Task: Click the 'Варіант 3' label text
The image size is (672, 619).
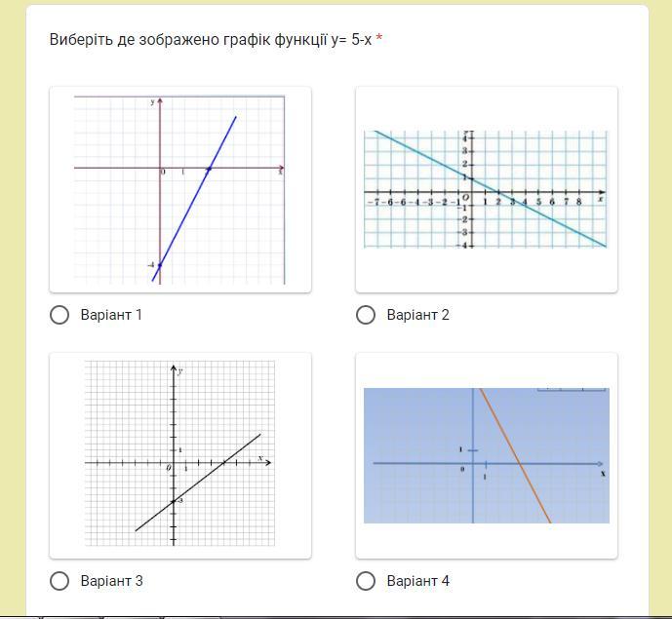Action: (x=111, y=581)
